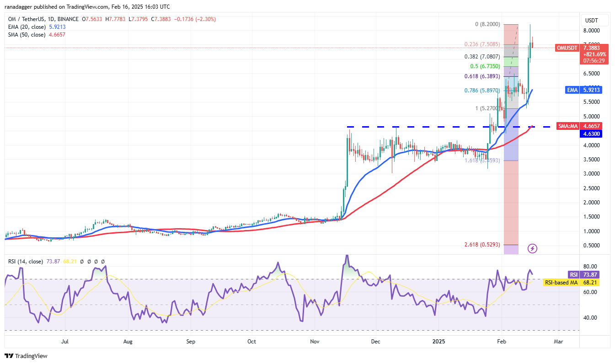Image resolution: width=615 pixels, height=364 pixels.
Task: Click the blue dashed horizontal support line
Action: (x=412, y=127)
